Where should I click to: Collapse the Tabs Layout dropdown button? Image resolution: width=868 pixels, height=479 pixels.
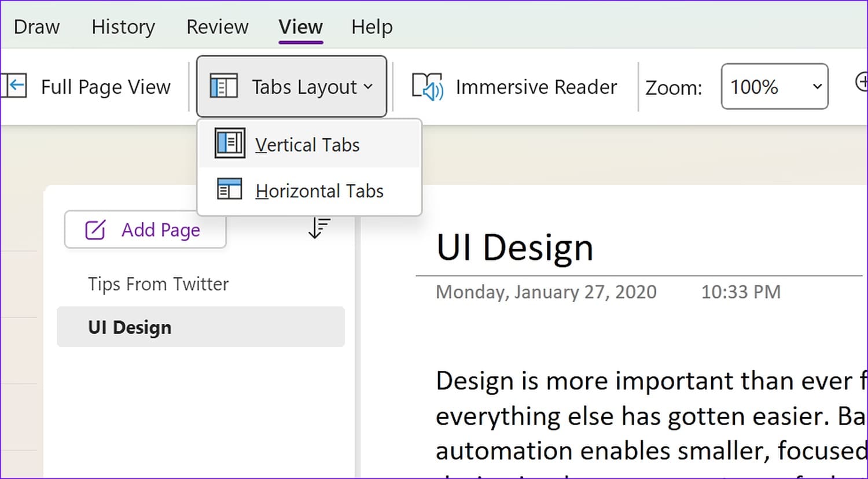tap(292, 87)
